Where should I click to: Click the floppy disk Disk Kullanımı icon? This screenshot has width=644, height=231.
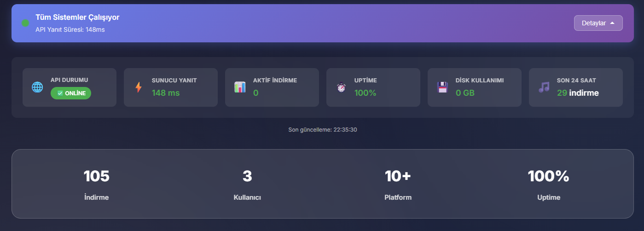[442, 87]
